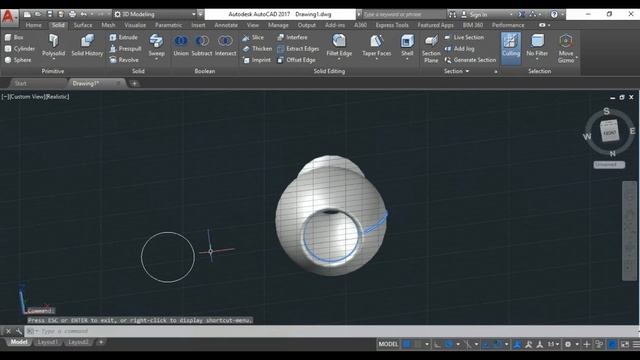
Task: Toggle isometric drafting in status bar
Action: [x=467, y=344]
